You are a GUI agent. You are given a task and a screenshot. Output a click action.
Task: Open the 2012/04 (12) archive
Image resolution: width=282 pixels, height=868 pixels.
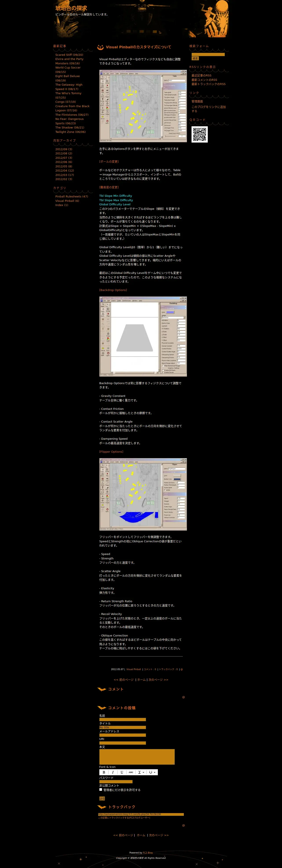pyautogui.click(x=65, y=170)
